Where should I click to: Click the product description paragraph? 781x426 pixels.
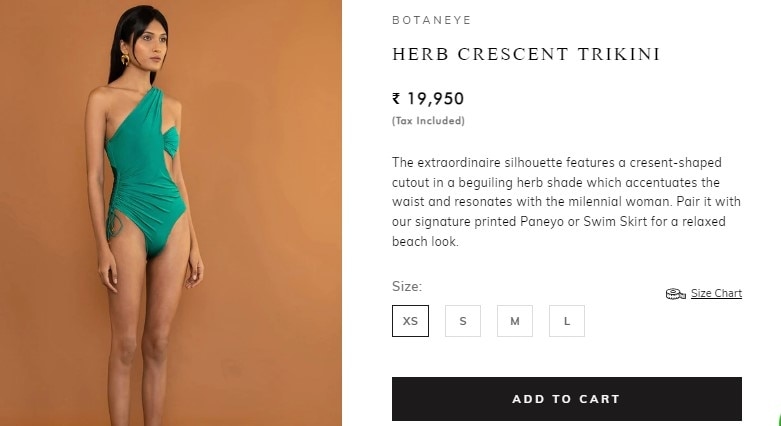pyautogui.click(x=566, y=202)
